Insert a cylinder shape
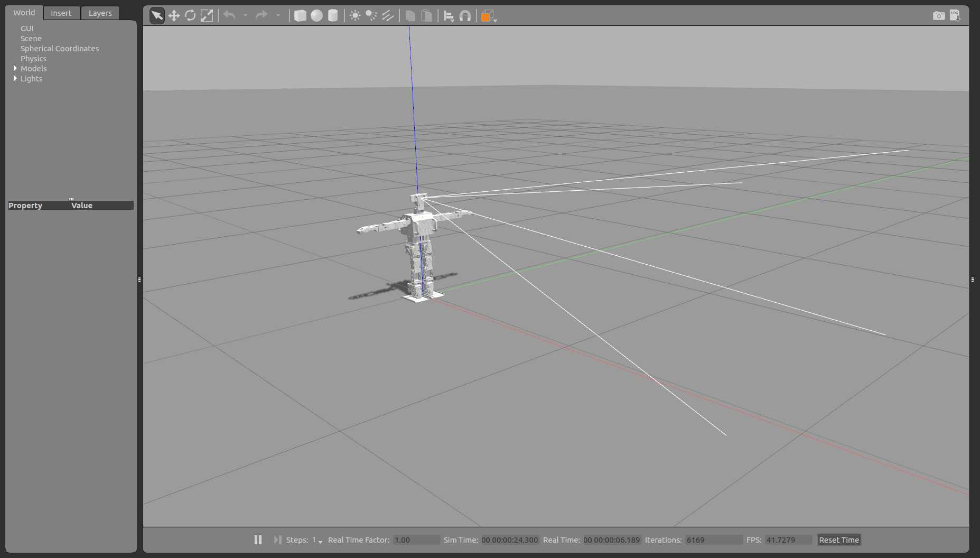This screenshot has height=558, width=980. (333, 16)
